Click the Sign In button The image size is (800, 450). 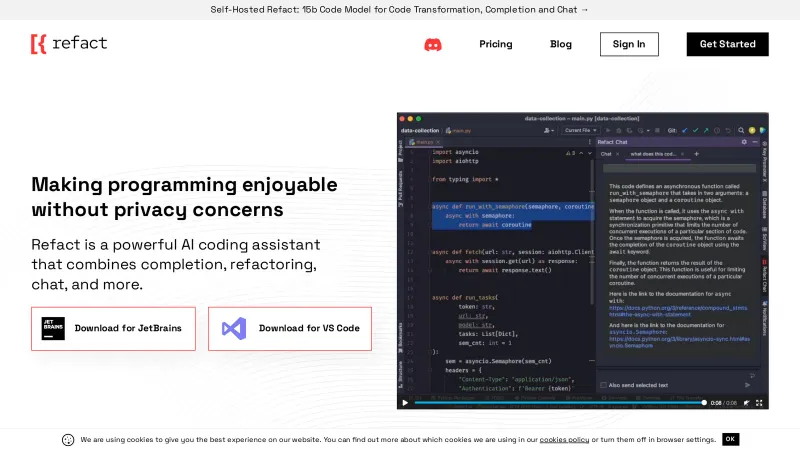point(629,44)
